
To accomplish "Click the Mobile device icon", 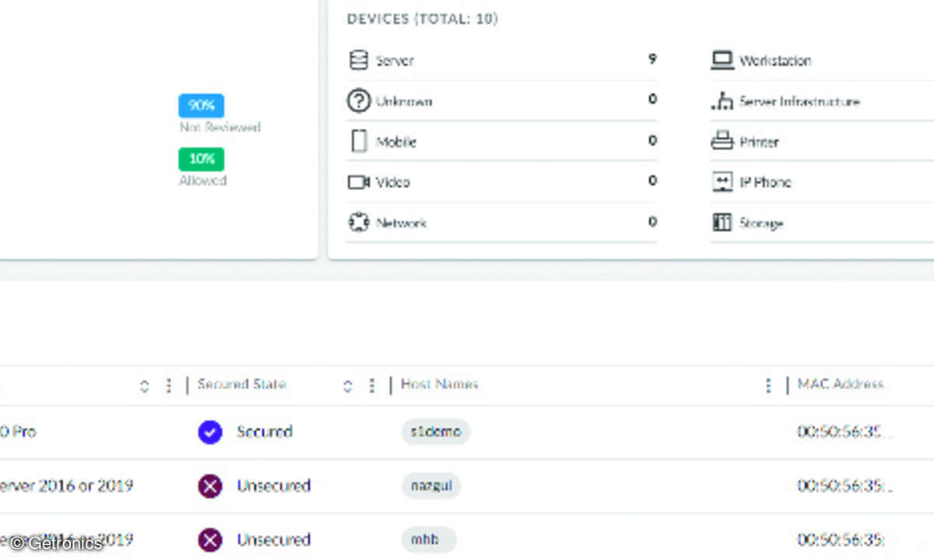I will click(x=359, y=142).
